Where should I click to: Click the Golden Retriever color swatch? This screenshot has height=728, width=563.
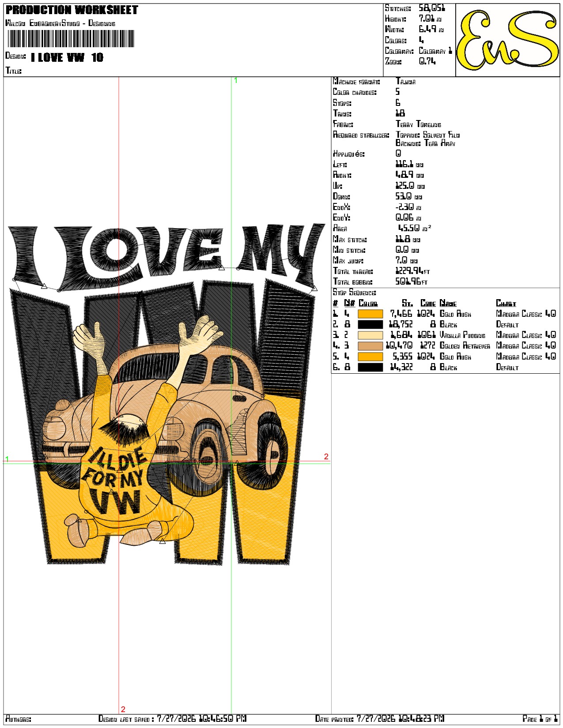[370, 346]
